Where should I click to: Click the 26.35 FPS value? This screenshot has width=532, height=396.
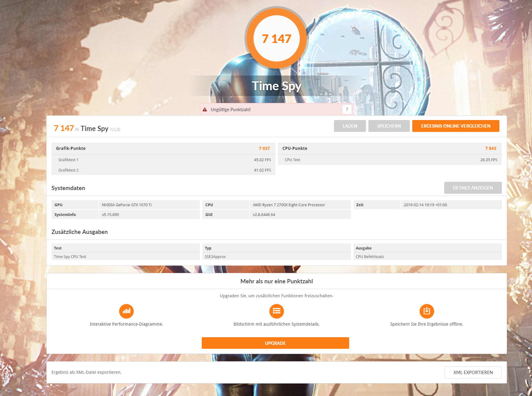point(489,160)
